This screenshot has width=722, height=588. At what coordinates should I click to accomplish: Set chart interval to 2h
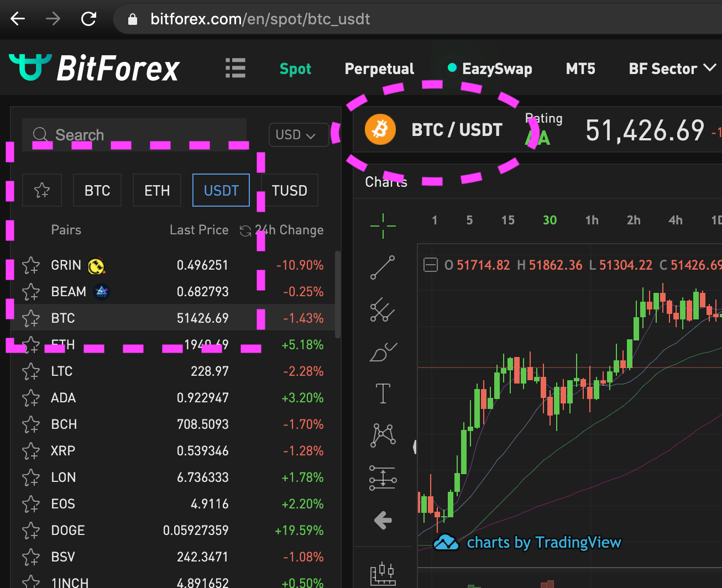[634, 220]
